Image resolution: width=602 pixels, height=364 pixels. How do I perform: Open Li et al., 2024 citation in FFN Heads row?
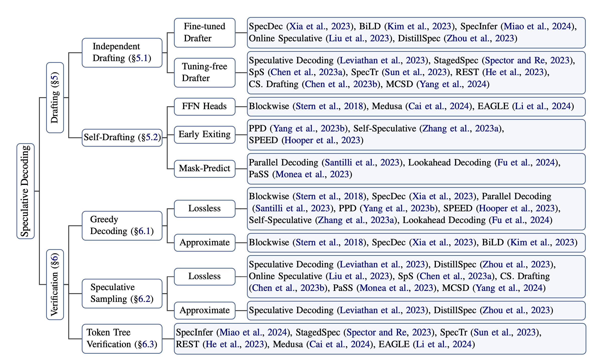543,106
